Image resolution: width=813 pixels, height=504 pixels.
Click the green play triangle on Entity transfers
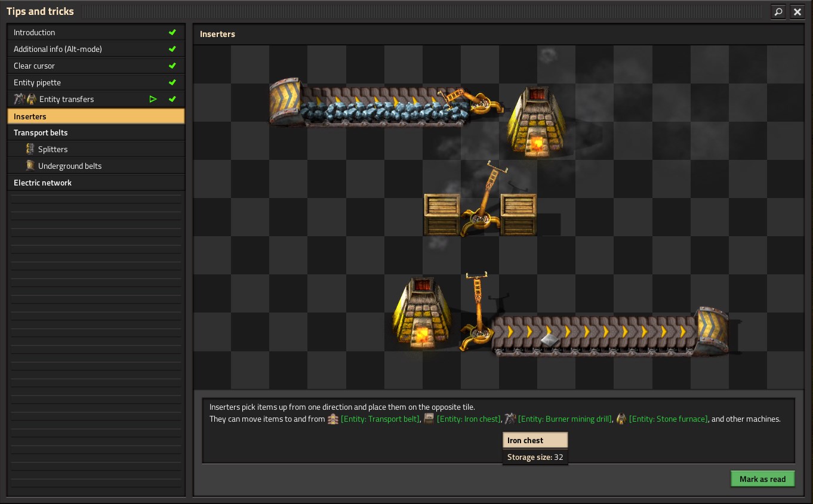pyautogui.click(x=153, y=99)
